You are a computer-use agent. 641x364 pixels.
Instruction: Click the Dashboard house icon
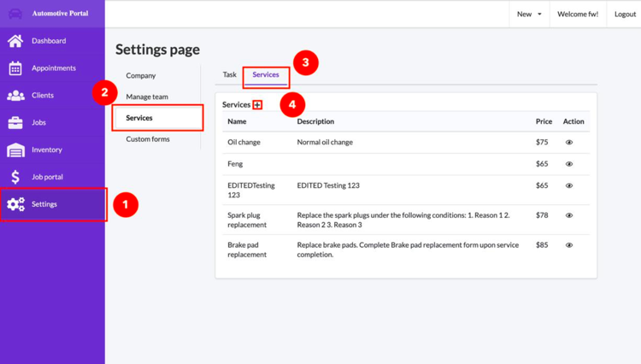click(x=15, y=41)
